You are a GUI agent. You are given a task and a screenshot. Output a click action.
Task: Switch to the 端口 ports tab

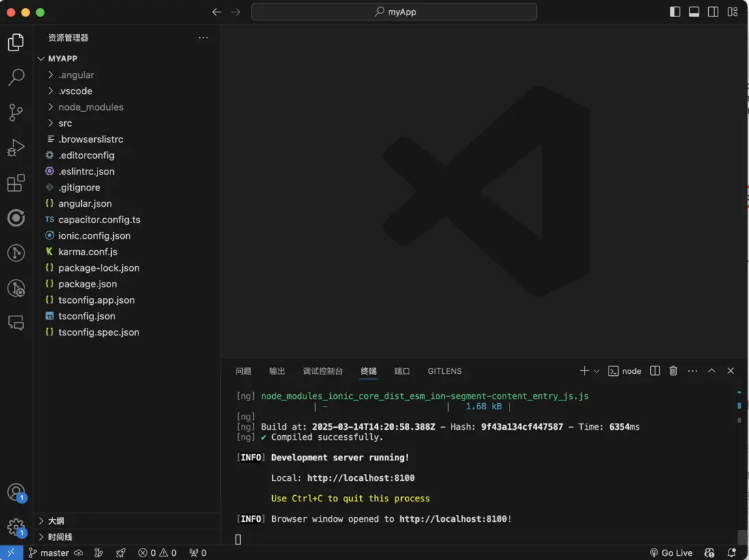402,371
